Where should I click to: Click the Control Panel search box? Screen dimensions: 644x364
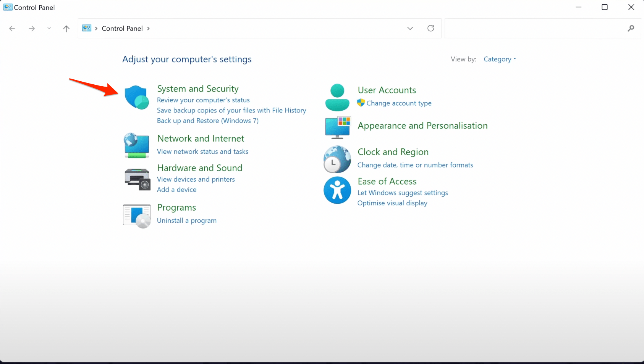[535, 28]
